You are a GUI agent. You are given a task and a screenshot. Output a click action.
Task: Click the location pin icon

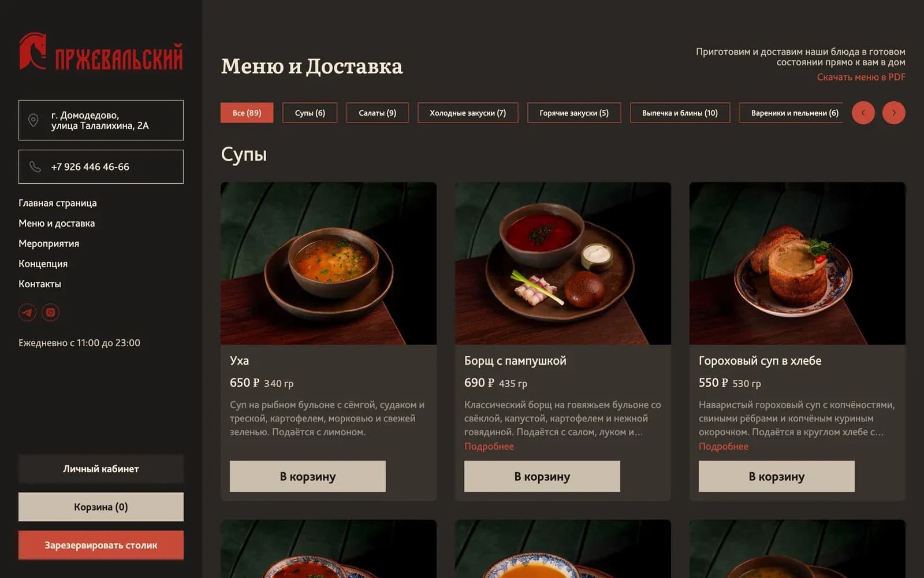pos(33,120)
